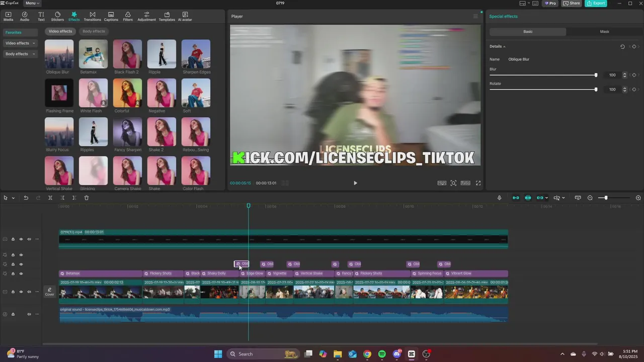Click the Pro upgrade button
The image size is (644, 362).
(549, 3)
